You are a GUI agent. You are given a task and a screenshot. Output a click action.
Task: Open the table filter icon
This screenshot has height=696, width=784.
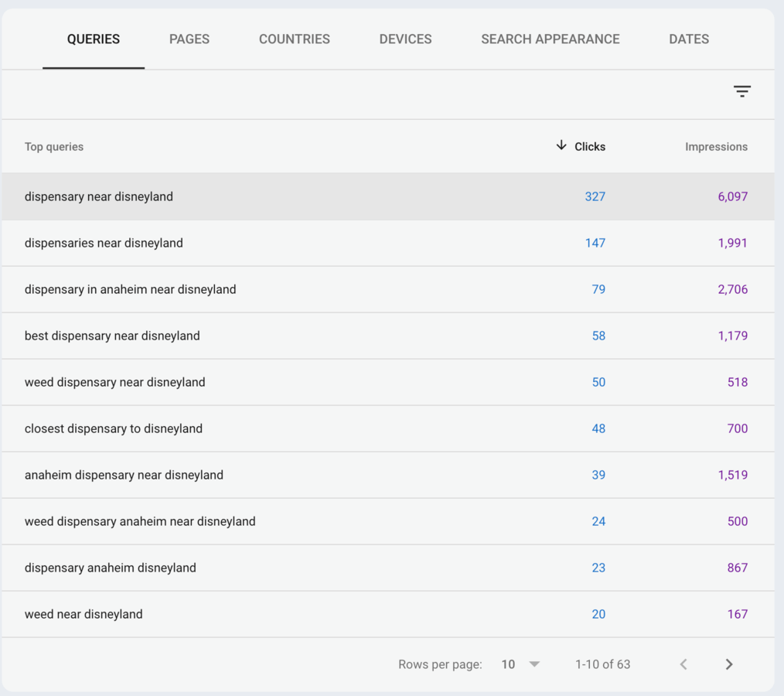click(x=742, y=91)
